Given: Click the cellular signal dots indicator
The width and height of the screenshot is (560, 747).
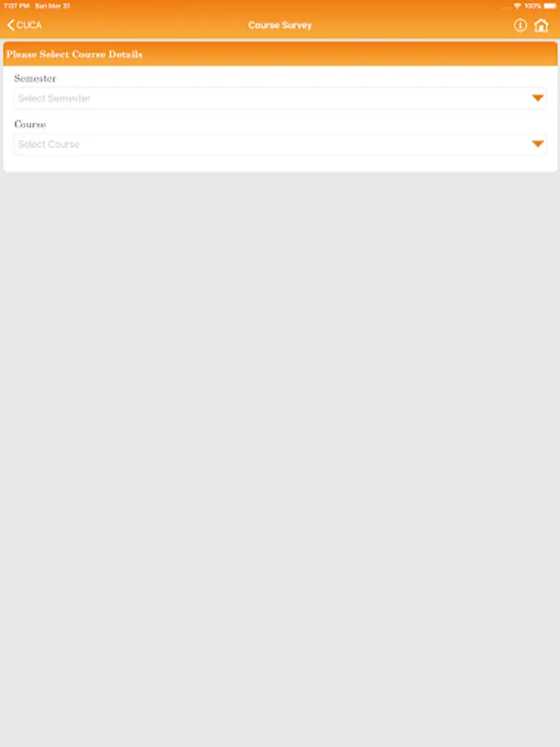Looking at the screenshot, I should (506, 7).
